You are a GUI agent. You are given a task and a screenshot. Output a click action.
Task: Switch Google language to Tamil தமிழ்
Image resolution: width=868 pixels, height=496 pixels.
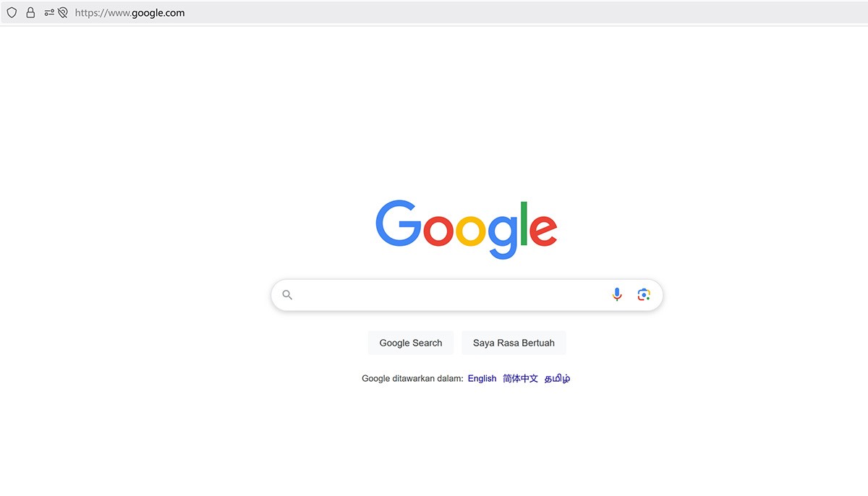(x=557, y=378)
